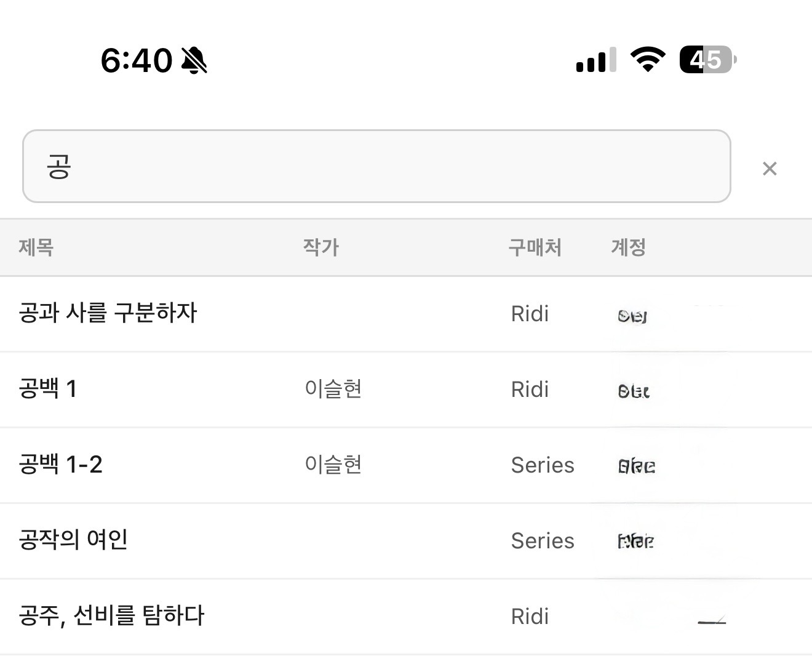Click Ridi store in 공주, 선비를 탐하다 row
This screenshot has height=656, width=812.
click(x=529, y=617)
